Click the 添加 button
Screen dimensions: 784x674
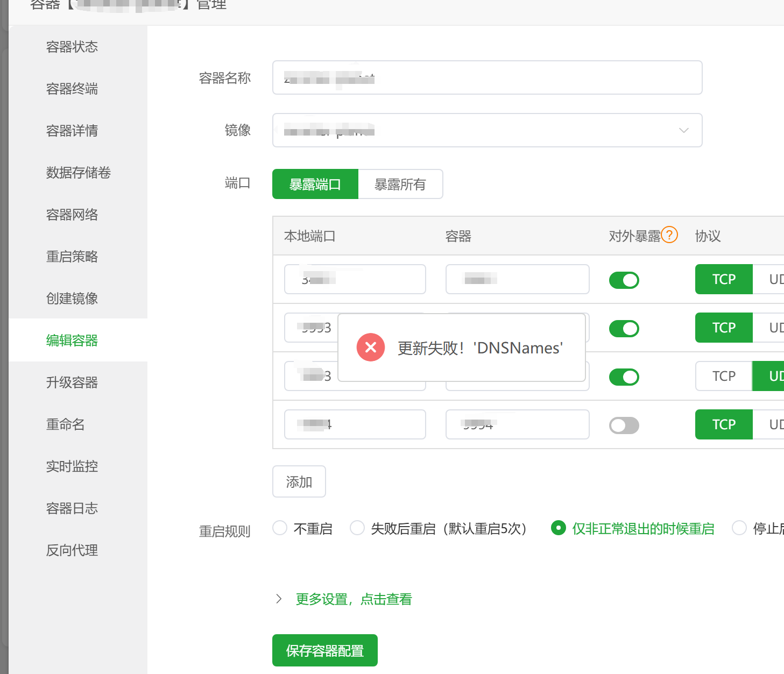(x=299, y=481)
